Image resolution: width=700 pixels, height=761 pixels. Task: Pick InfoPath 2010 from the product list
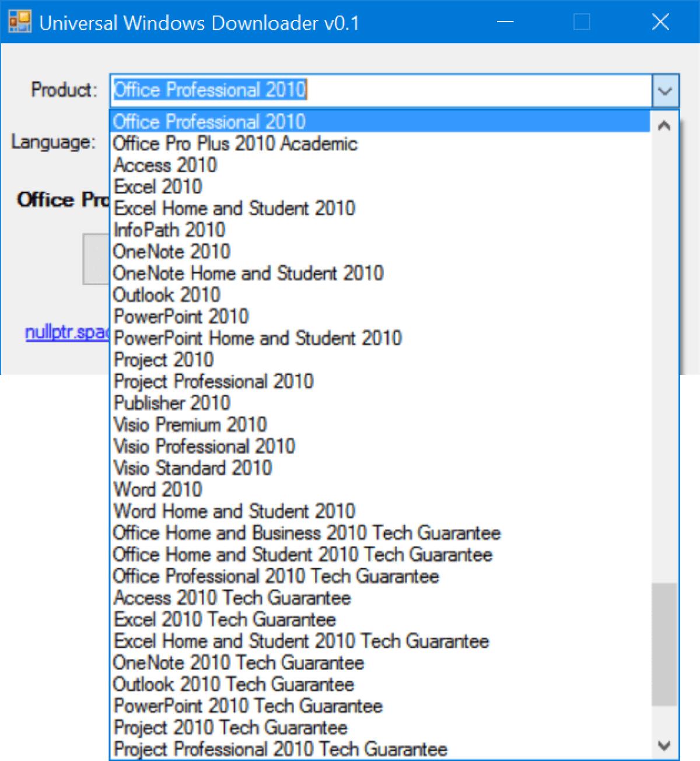coord(169,230)
